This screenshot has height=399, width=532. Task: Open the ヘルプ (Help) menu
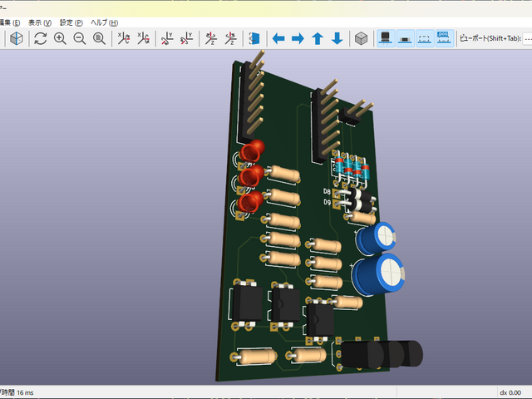(x=104, y=22)
